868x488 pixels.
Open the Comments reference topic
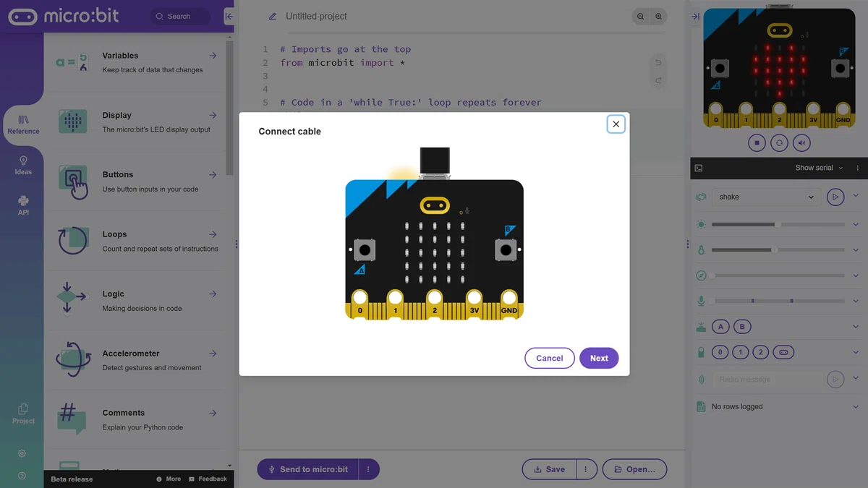135,419
